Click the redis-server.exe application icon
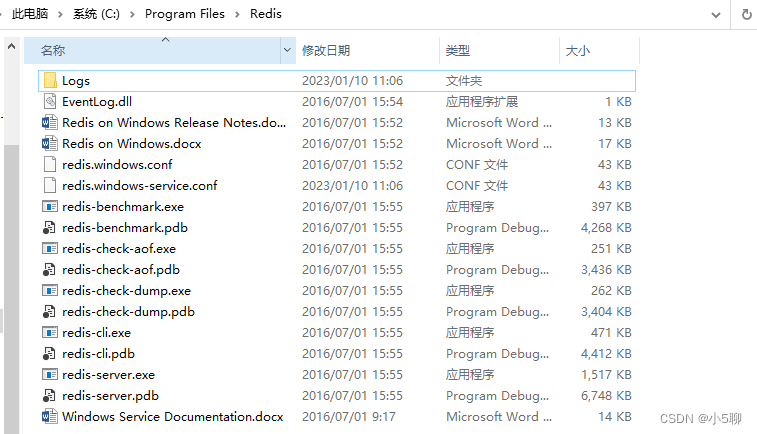The height and width of the screenshot is (434, 757). 50,374
